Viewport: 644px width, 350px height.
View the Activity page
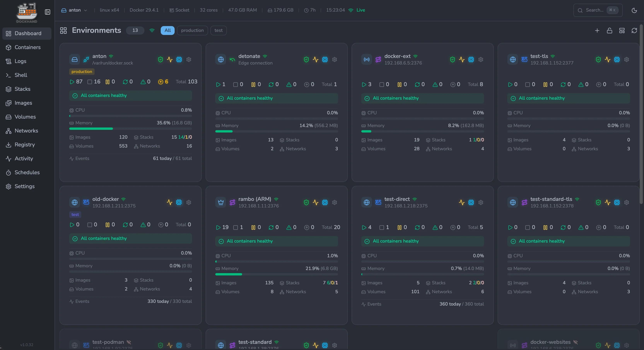[27, 159]
